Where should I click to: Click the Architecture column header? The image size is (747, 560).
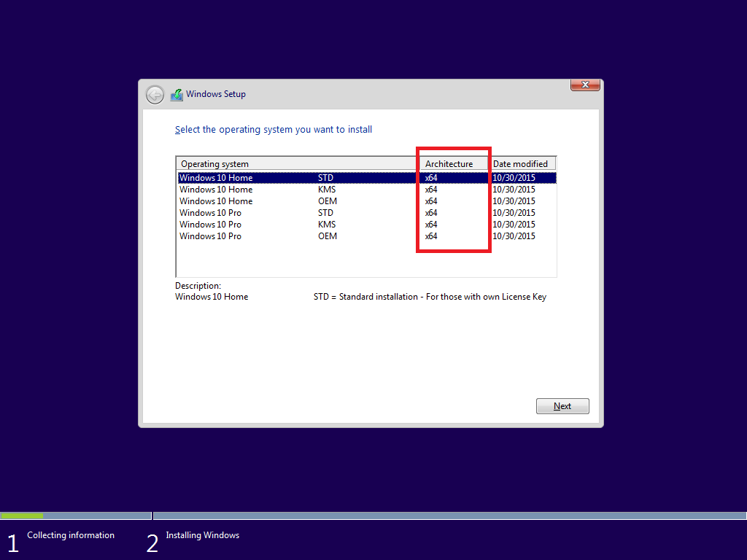click(x=455, y=164)
